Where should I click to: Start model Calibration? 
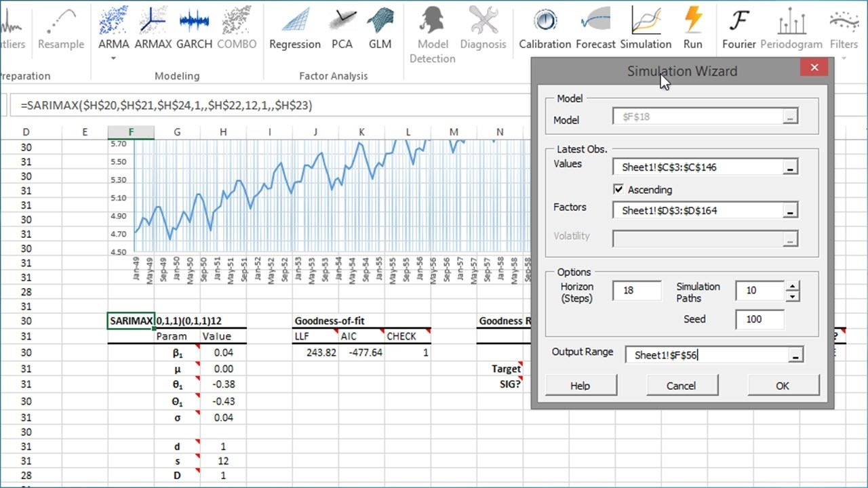click(545, 28)
